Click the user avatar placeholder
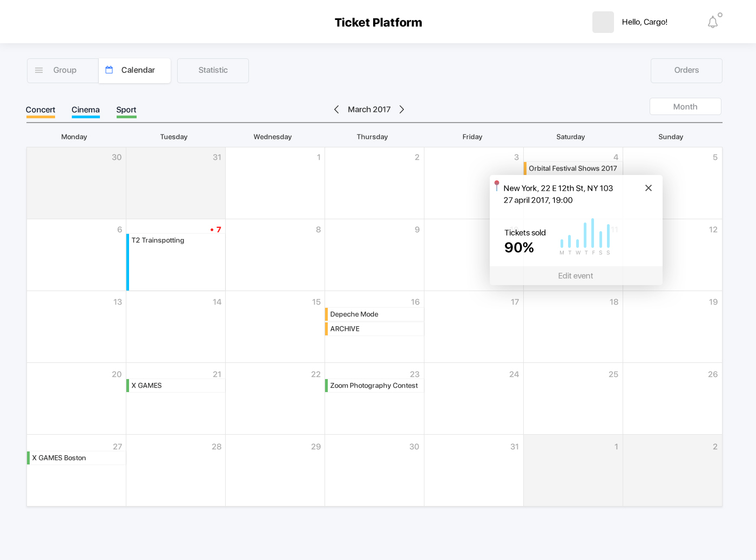 tap(603, 22)
